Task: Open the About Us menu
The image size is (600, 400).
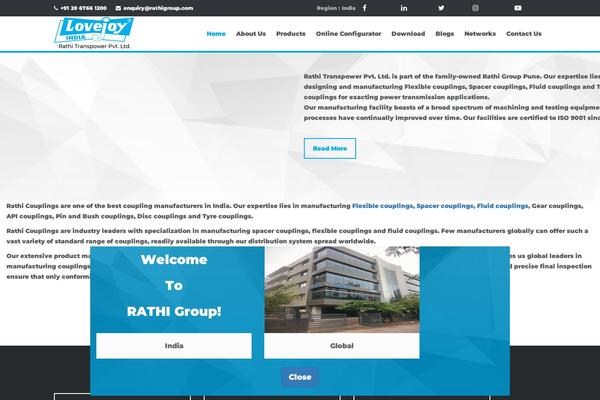Action: tap(251, 34)
